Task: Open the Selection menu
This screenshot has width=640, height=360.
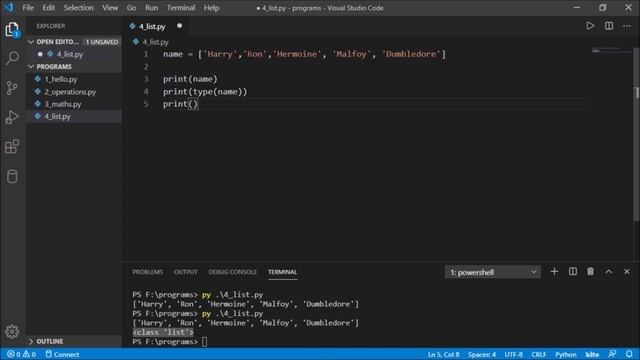Action: pos(78,8)
